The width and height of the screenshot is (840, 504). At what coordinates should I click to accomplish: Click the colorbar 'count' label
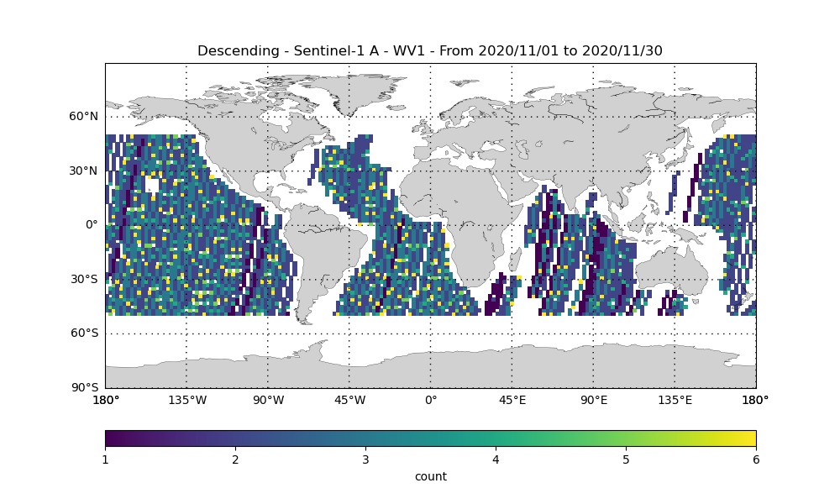click(x=431, y=476)
